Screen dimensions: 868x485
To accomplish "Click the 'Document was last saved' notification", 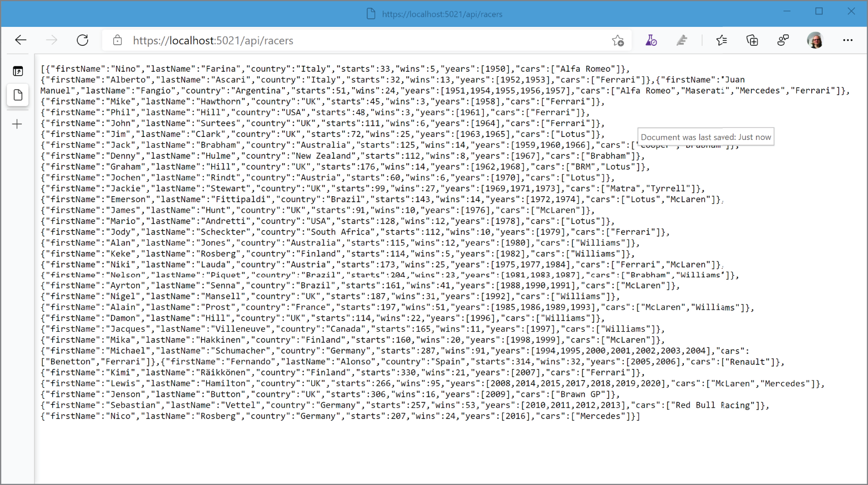I will point(706,136).
